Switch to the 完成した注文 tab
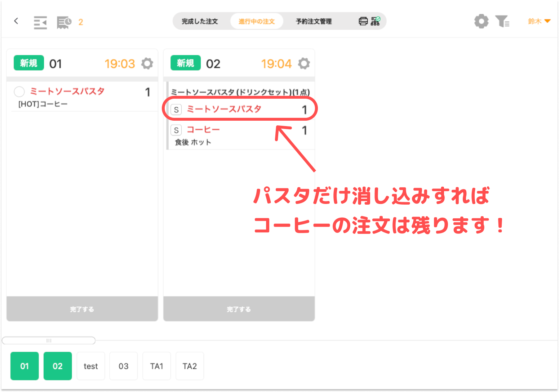Image resolution: width=559 pixels, height=392 pixels. (200, 21)
